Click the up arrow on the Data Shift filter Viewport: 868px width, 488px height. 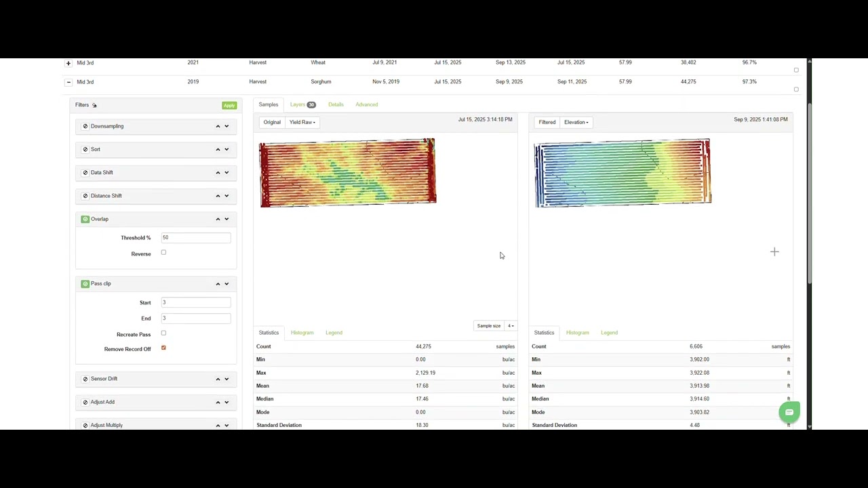tap(218, 172)
